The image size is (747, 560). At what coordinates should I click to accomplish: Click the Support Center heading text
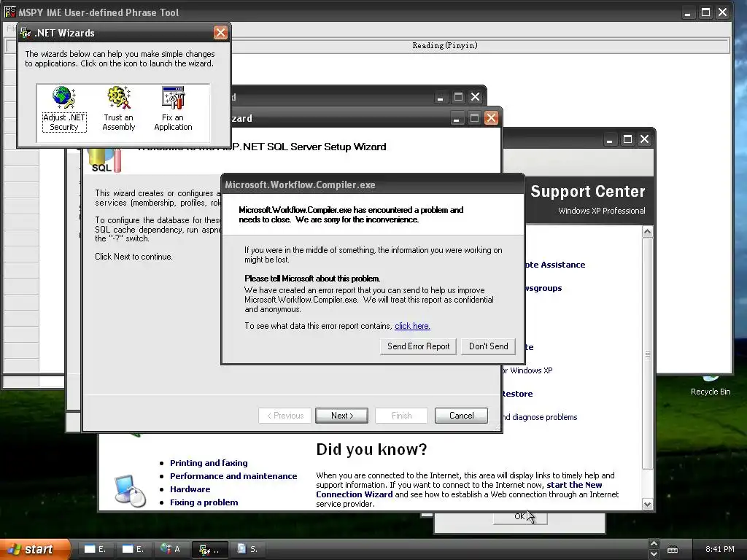pyautogui.click(x=588, y=192)
